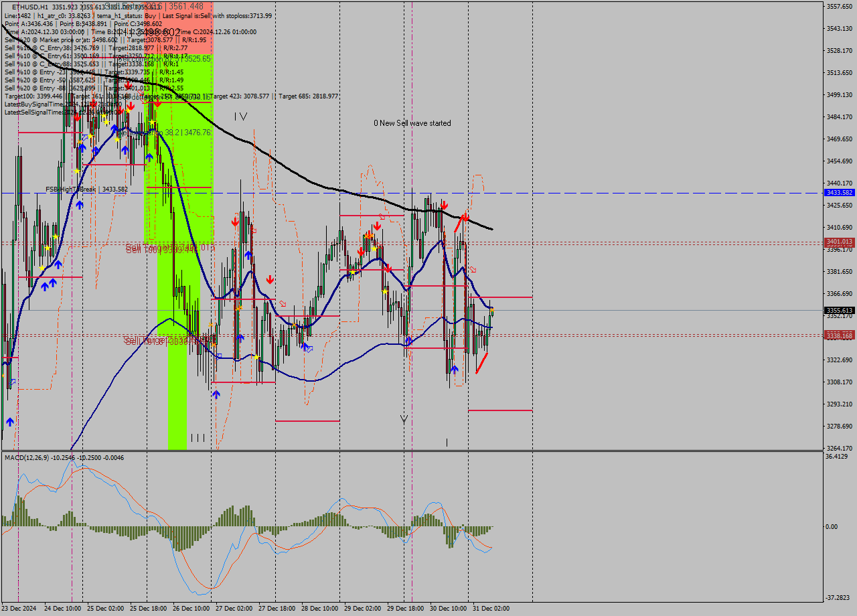
Task: Click the 'FSB-HighToBreak | 3433.582' label
Action: (86, 189)
